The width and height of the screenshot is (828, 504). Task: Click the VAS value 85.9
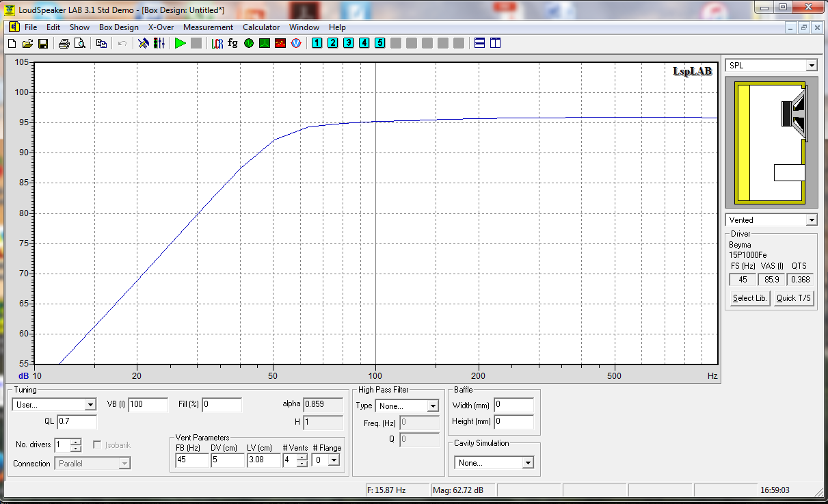(772, 279)
